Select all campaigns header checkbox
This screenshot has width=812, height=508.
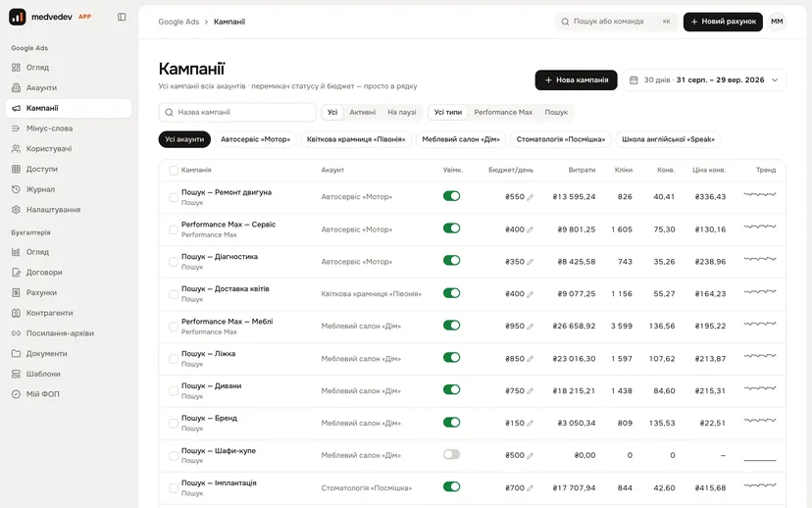[x=174, y=171]
